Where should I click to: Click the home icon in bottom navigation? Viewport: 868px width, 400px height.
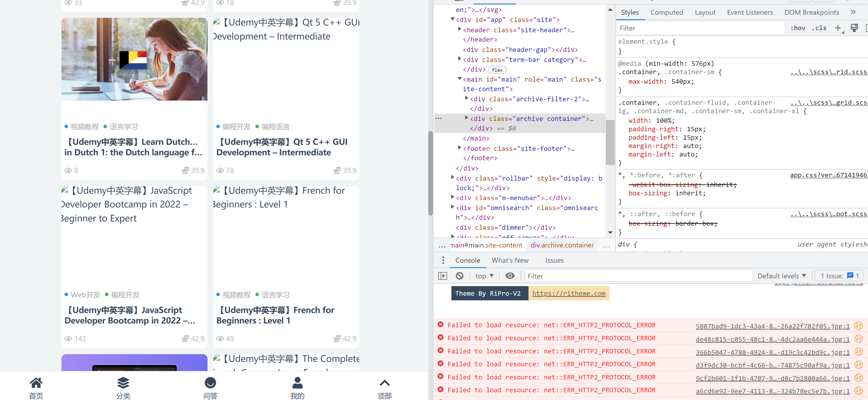pyautogui.click(x=36, y=383)
